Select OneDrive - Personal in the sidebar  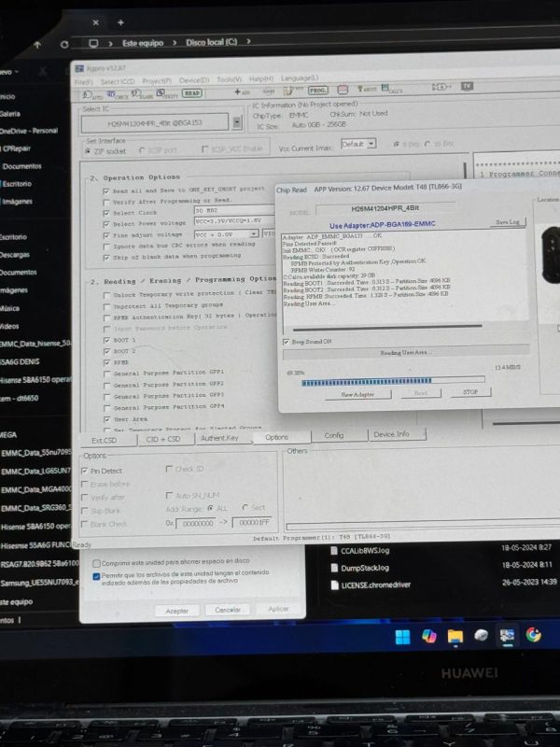(x=30, y=131)
